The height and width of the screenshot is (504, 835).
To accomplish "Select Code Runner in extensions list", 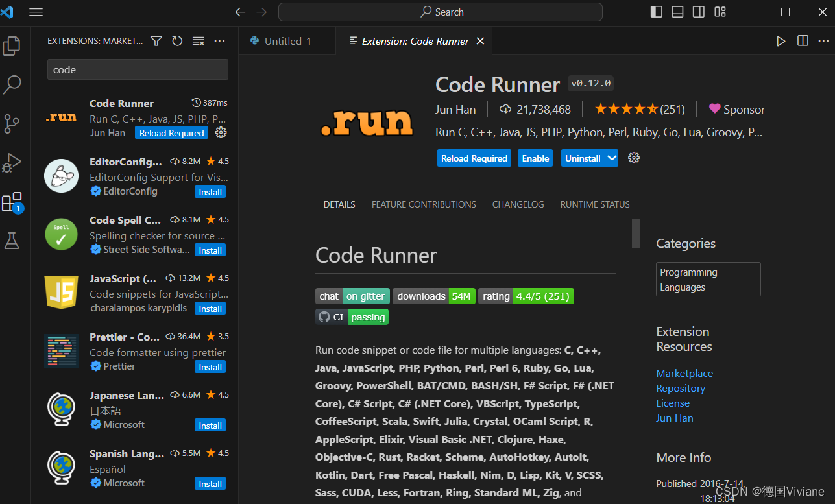I will pyautogui.click(x=134, y=118).
